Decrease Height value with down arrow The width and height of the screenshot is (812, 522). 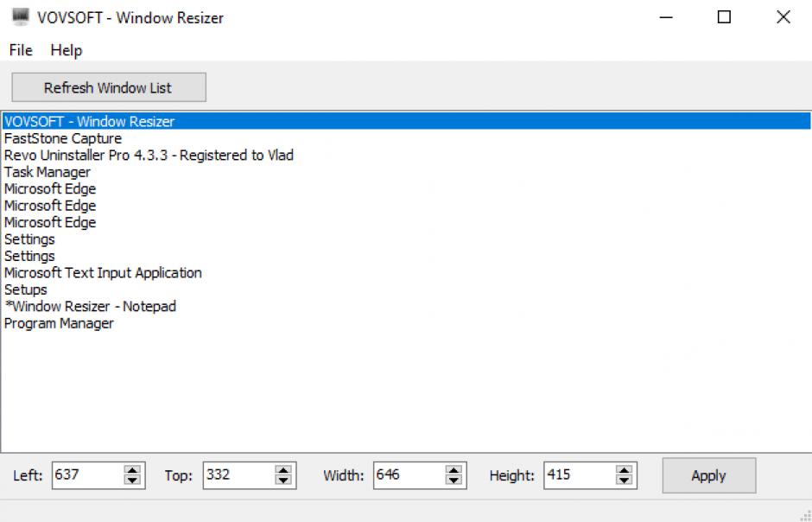pos(624,480)
